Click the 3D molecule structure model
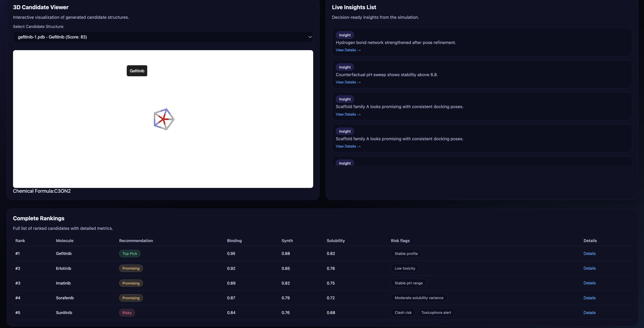The image size is (644, 328). (164, 119)
